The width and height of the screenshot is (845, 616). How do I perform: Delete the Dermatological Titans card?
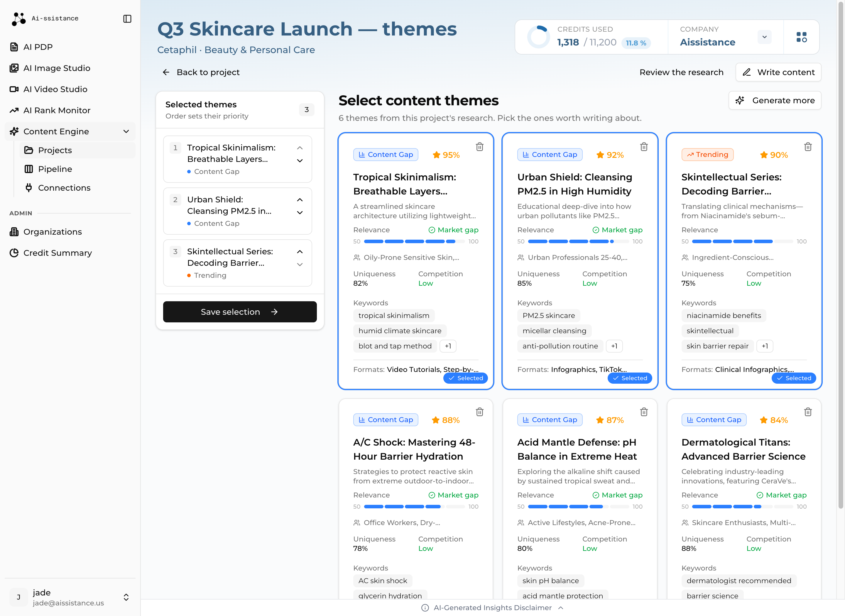808,412
